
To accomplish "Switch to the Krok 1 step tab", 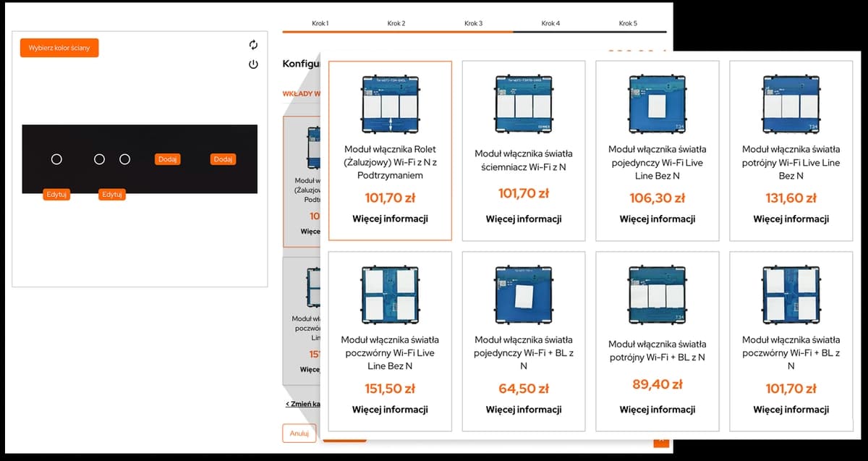I will (320, 23).
